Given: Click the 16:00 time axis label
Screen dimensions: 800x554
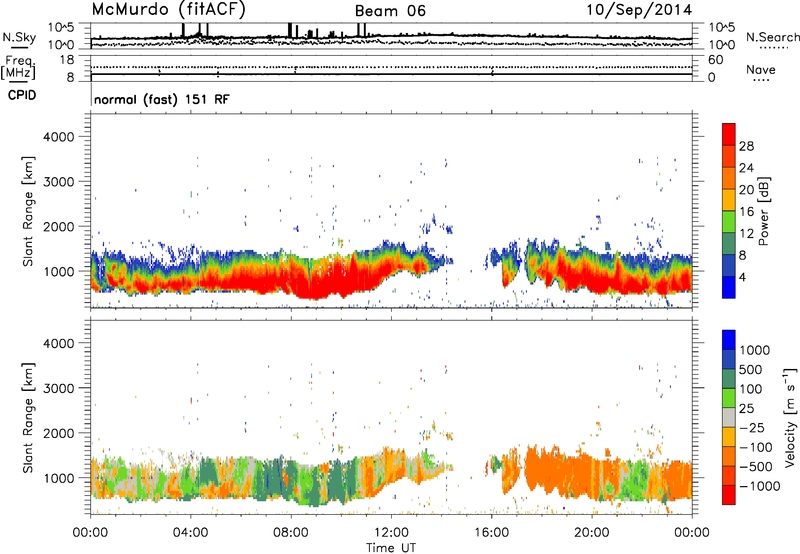Looking at the screenshot, I should pos(491,533).
